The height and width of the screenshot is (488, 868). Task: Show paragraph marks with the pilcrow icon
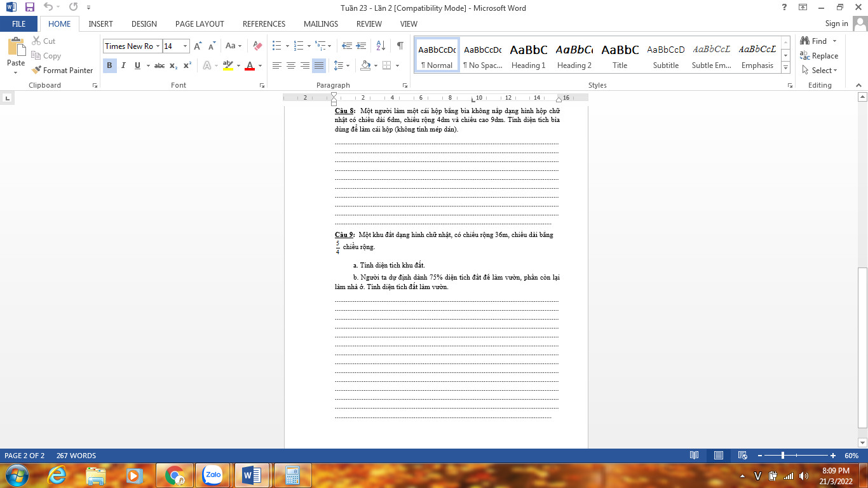tap(400, 46)
